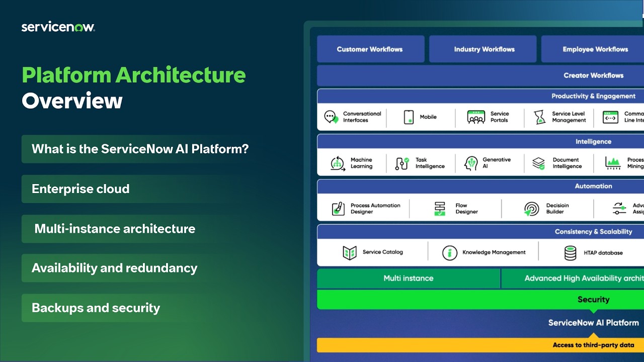Select Backups and security topic
Image resolution: width=644 pixels, height=362 pixels.
tap(139, 308)
